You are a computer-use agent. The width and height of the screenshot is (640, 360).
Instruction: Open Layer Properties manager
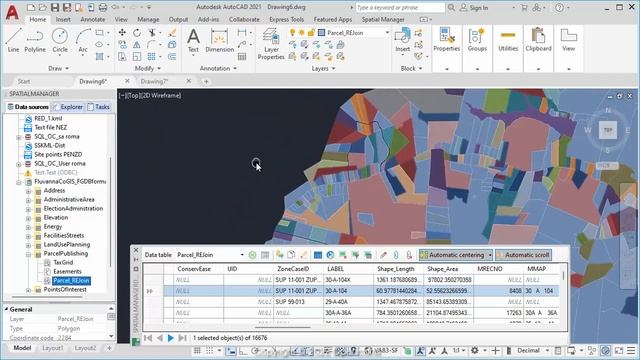(271, 44)
